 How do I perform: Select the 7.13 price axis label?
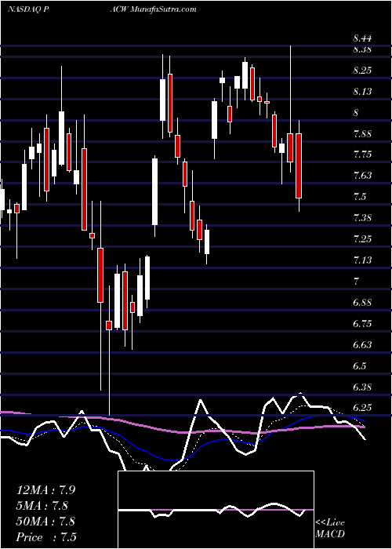pos(362,260)
